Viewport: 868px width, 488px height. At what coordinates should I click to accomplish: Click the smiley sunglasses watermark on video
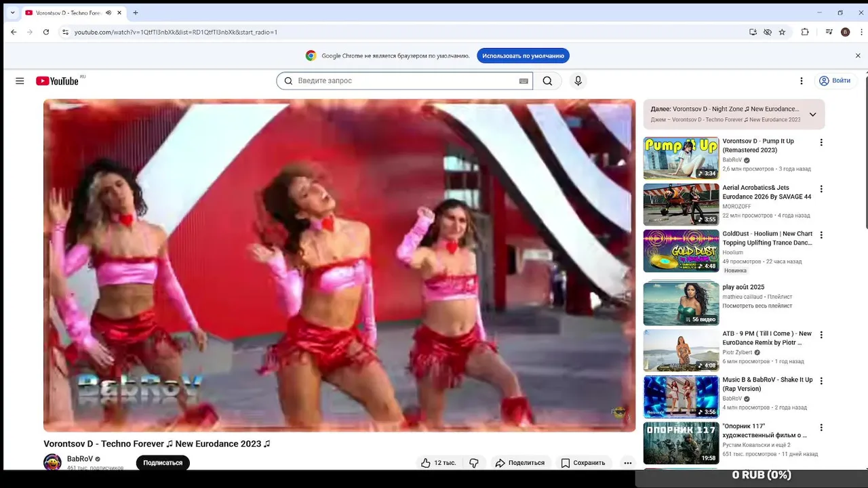[618, 413]
